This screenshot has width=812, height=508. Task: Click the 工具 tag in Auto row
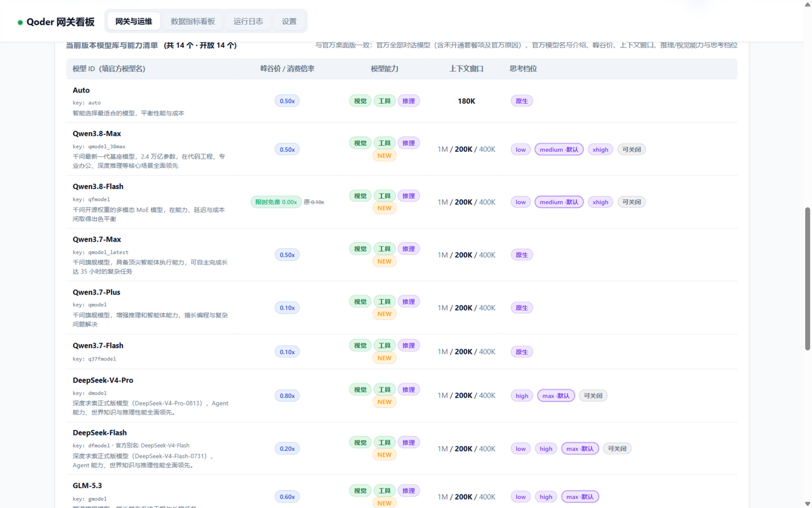(385, 101)
